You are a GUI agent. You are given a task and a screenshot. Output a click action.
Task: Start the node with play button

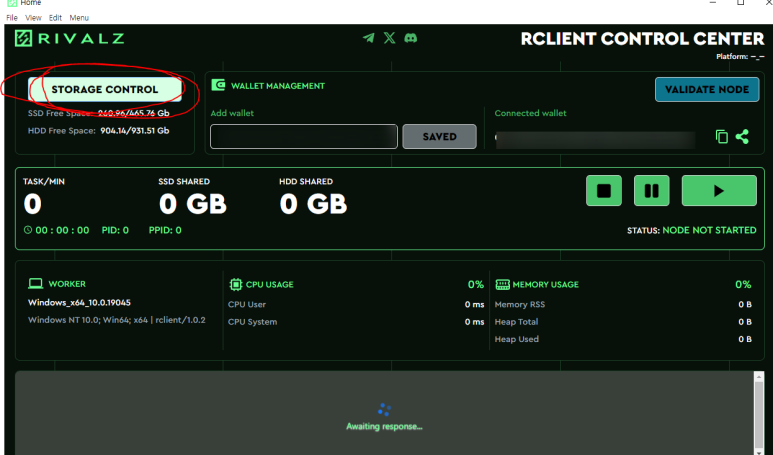719,190
